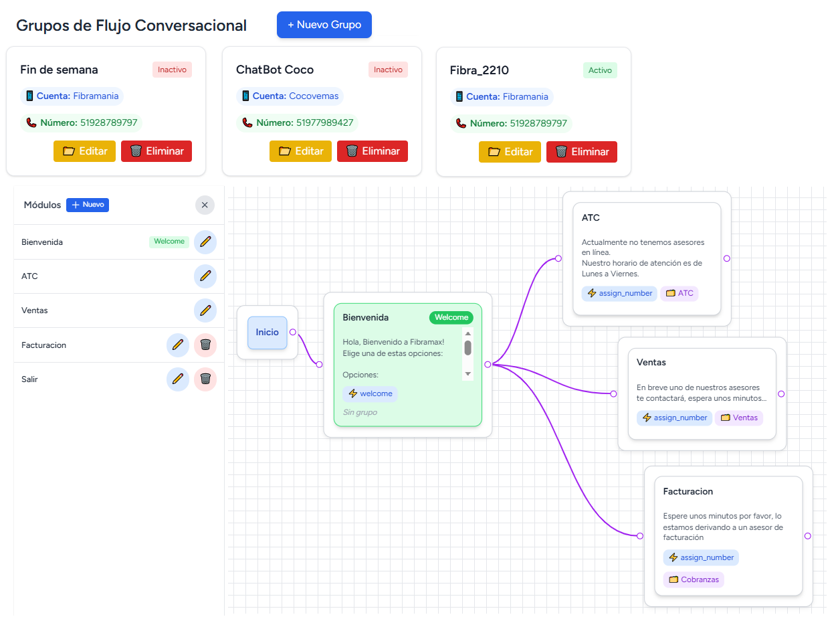The image size is (840, 629).
Task: Select the Inicio start node
Action: pyautogui.click(x=267, y=333)
